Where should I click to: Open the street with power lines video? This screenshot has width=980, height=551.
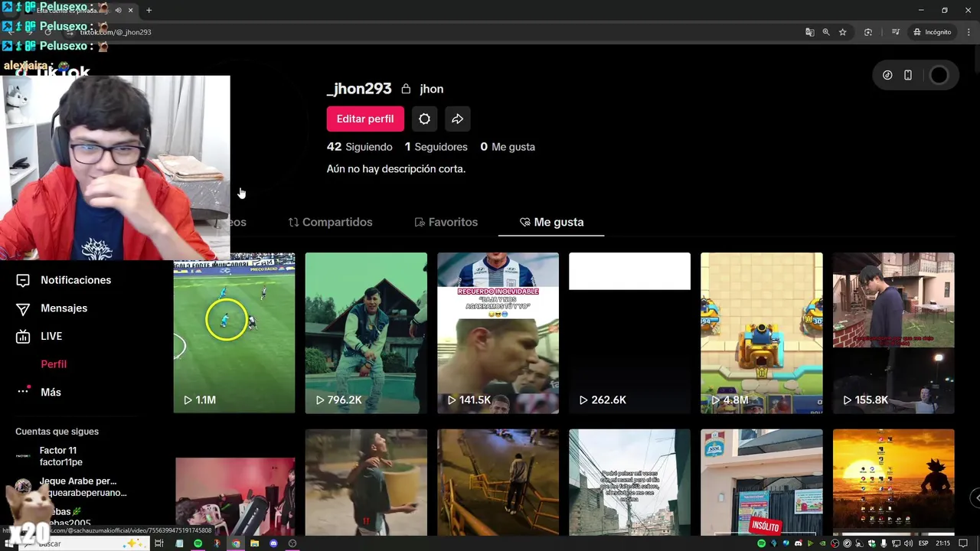click(629, 482)
